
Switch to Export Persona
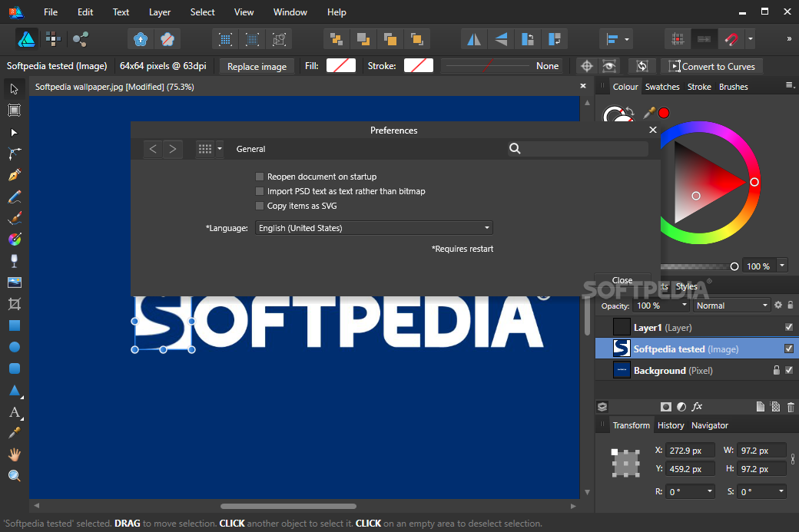click(x=80, y=39)
